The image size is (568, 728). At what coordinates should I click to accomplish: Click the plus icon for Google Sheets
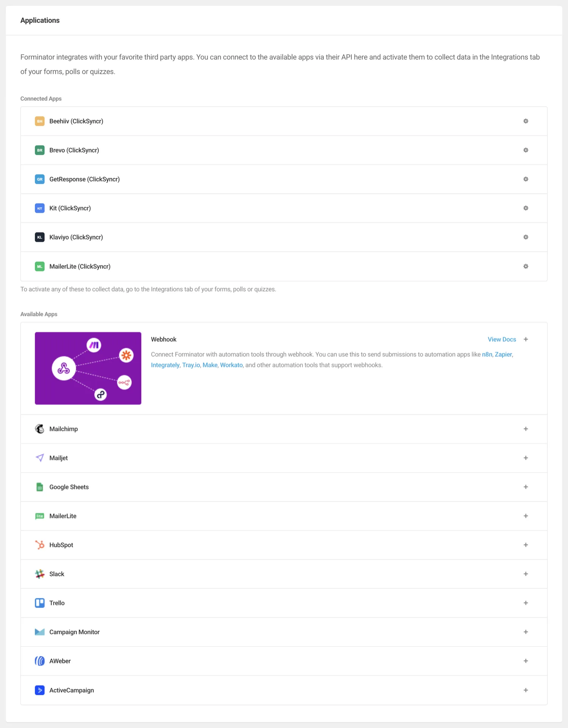pyautogui.click(x=526, y=487)
